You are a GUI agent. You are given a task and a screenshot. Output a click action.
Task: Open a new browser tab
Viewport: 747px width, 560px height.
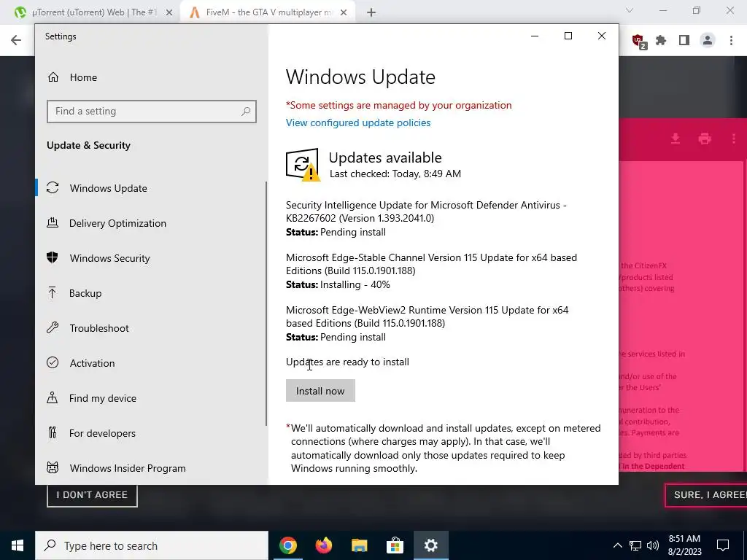[371, 13]
